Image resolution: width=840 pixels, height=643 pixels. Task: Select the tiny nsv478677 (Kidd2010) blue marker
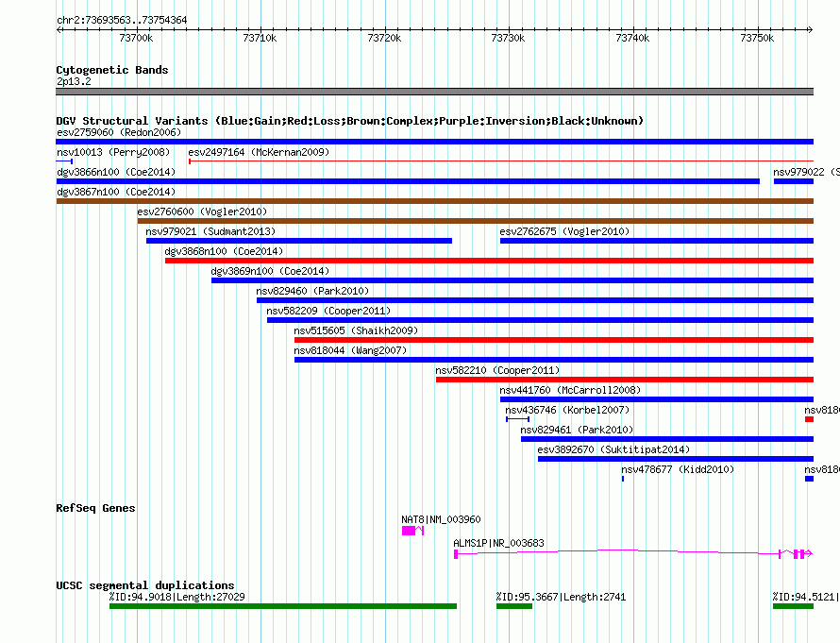623,479
